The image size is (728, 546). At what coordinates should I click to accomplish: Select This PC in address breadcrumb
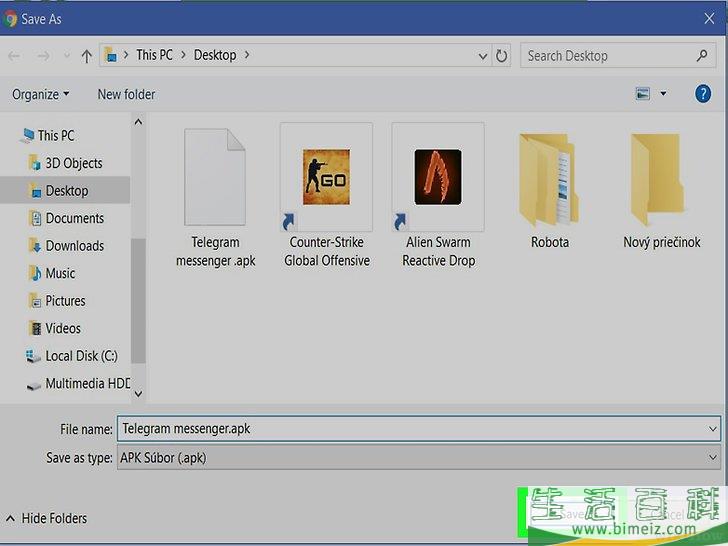[x=154, y=55]
